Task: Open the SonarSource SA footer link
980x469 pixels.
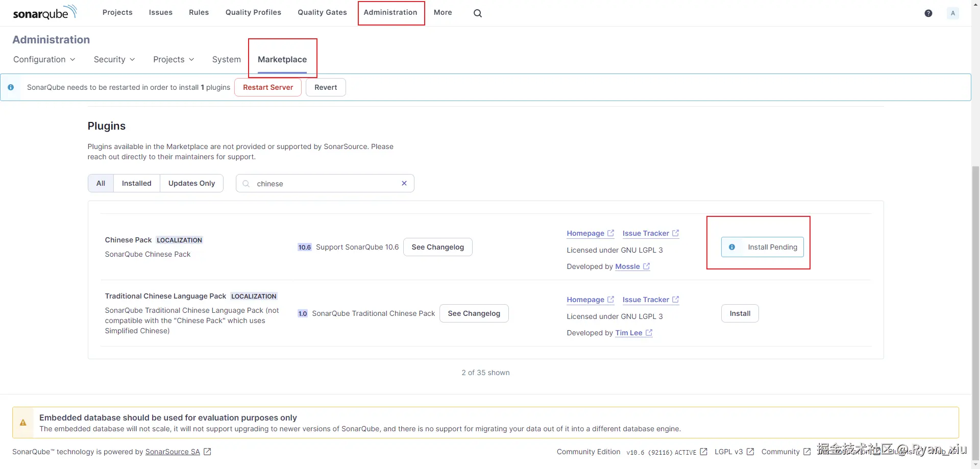Action: coord(173,452)
